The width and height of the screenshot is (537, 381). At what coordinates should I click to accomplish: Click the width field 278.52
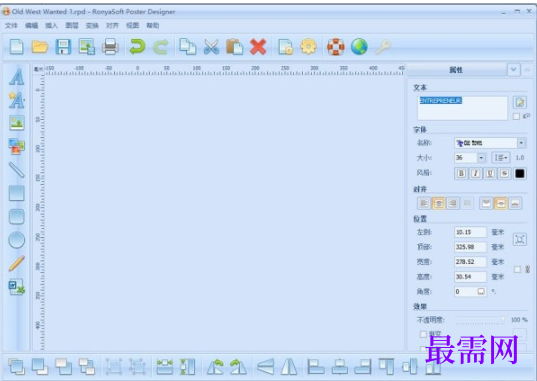pos(470,262)
